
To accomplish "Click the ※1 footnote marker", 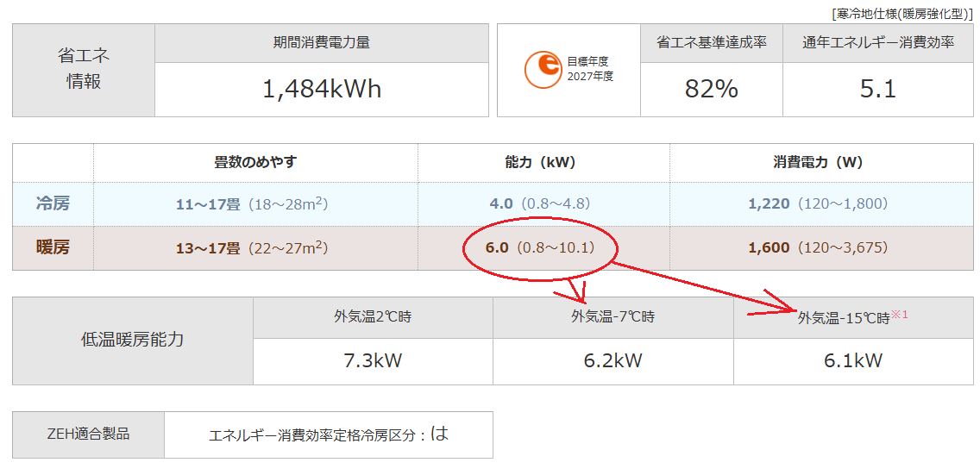I will (900, 316).
